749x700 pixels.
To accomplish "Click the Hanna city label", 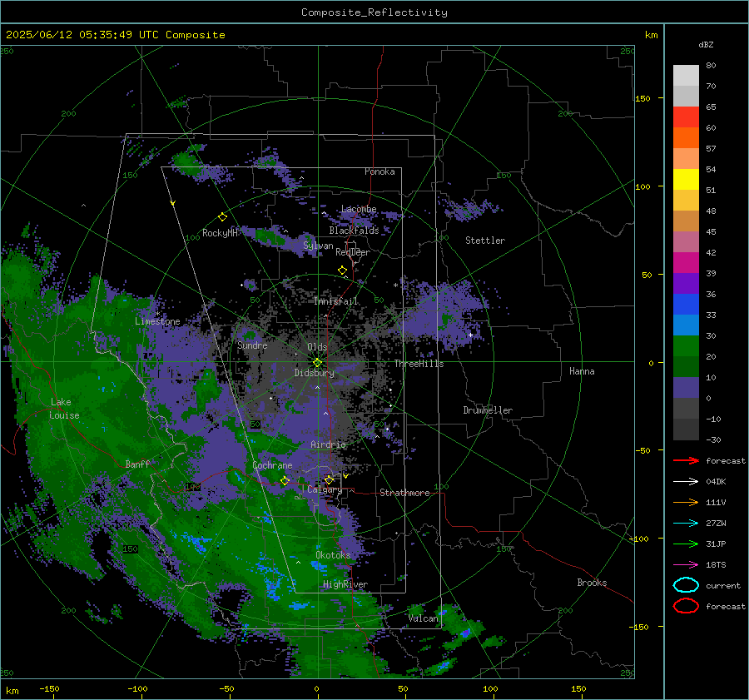I will (x=582, y=371).
